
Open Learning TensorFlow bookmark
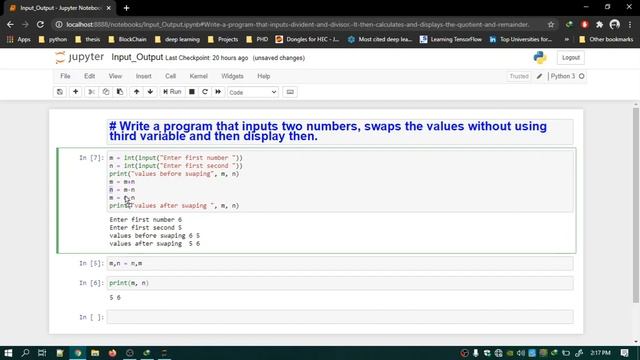pyautogui.click(x=451, y=40)
